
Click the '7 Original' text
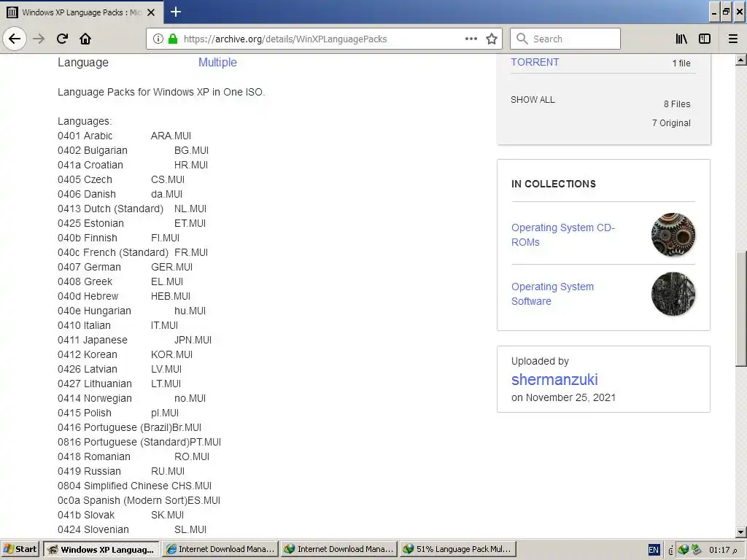coord(671,122)
